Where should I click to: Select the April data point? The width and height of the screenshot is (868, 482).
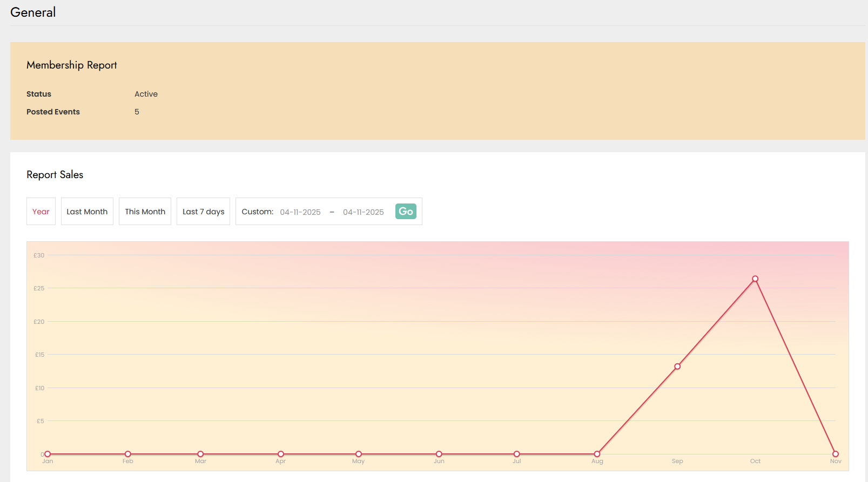tap(281, 454)
